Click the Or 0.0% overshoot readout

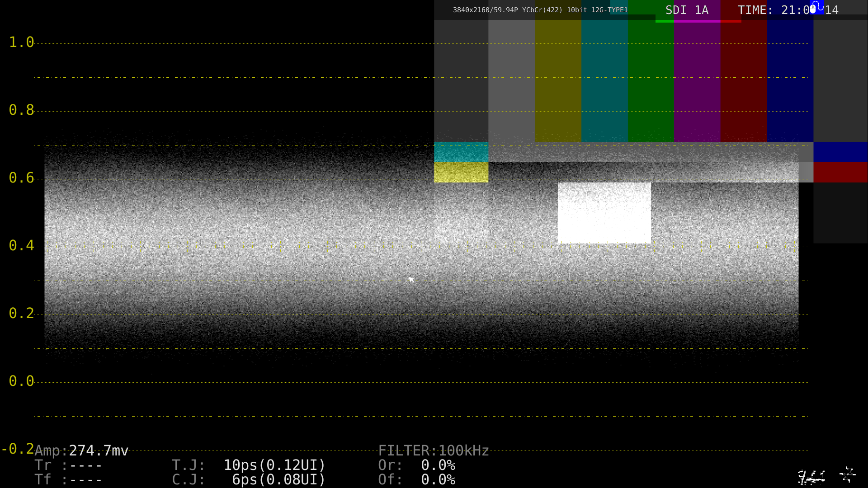417,465
